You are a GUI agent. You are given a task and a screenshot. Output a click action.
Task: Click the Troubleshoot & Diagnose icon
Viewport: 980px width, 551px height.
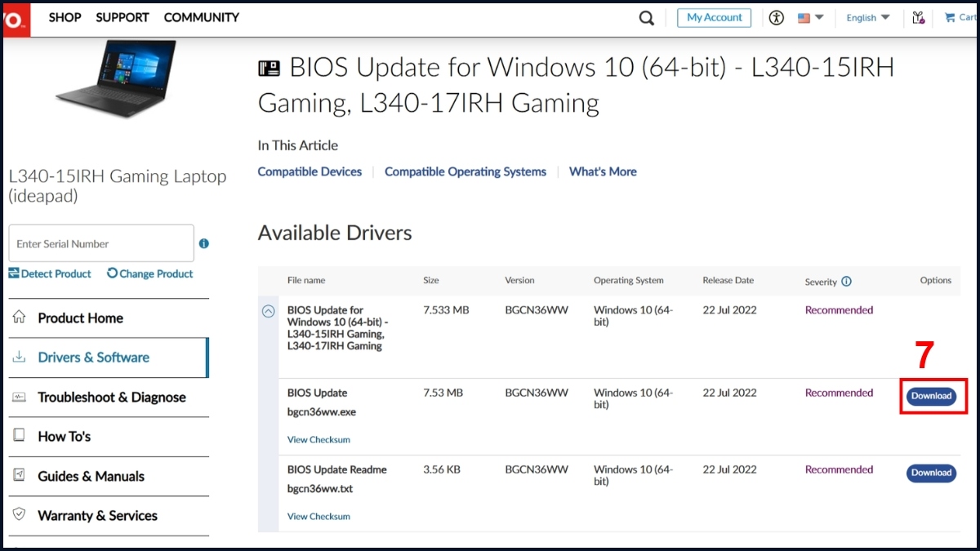click(19, 397)
